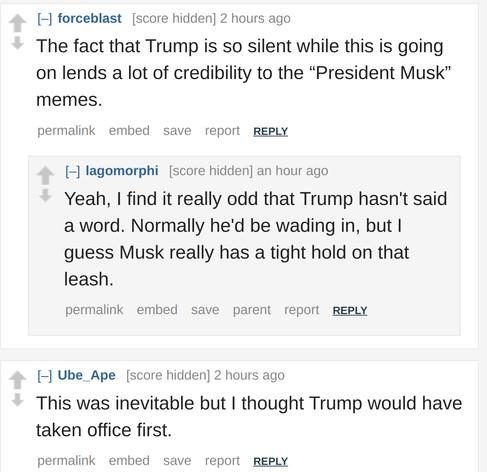The image size is (487, 472).
Task: Open permalink of forceblast's comment
Action: (x=66, y=131)
